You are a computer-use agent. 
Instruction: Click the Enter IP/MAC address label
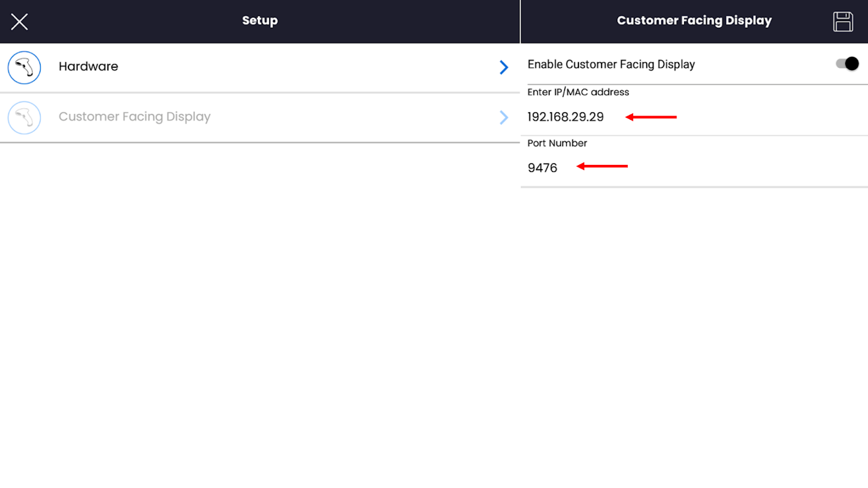[578, 92]
